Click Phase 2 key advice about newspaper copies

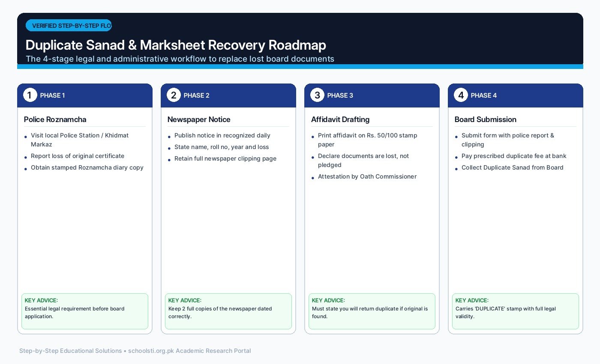(228, 311)
